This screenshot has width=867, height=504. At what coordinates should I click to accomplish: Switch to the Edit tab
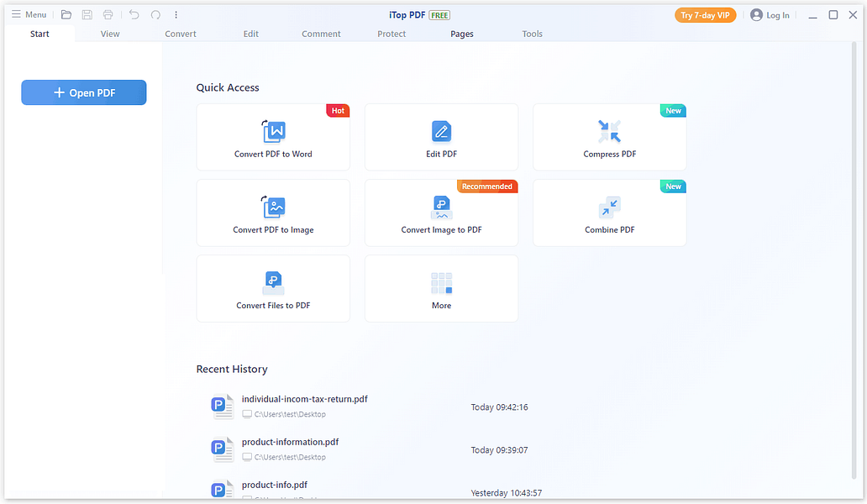[251, 34]
